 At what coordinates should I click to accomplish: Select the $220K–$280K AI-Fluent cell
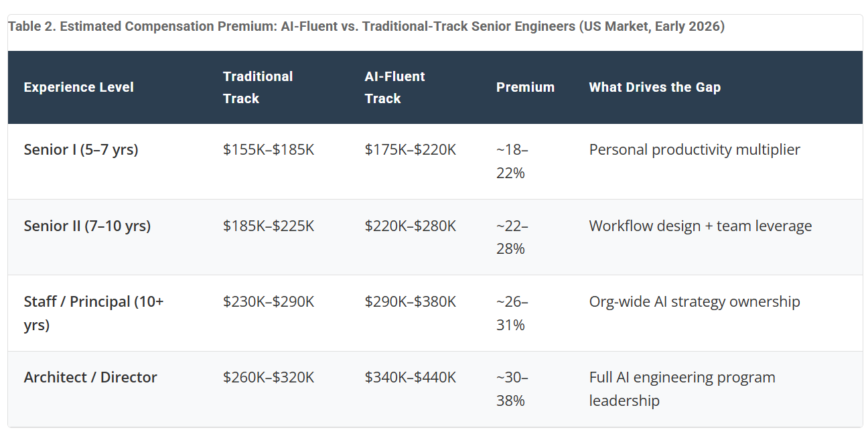(x=411, y=226)
